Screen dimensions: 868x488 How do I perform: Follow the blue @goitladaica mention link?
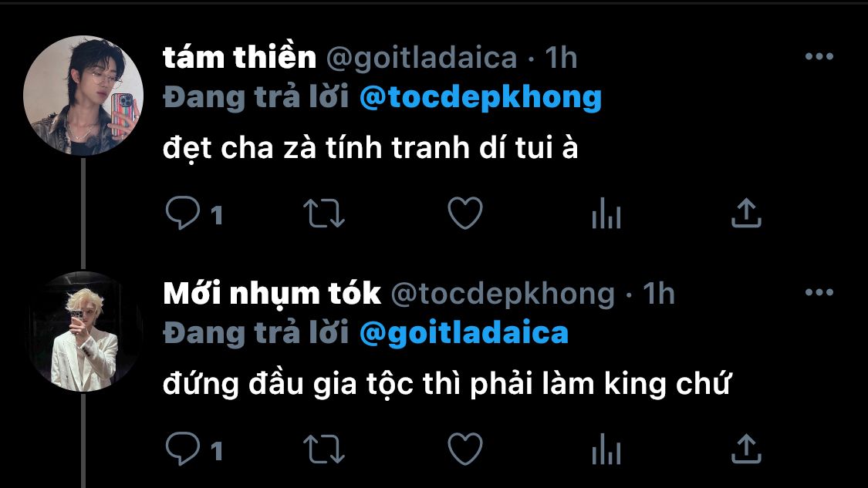tap(464, 333)
